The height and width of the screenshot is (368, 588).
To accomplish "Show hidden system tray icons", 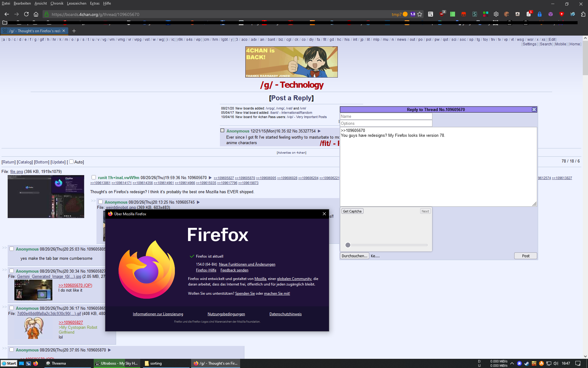I will coord(512,363).
